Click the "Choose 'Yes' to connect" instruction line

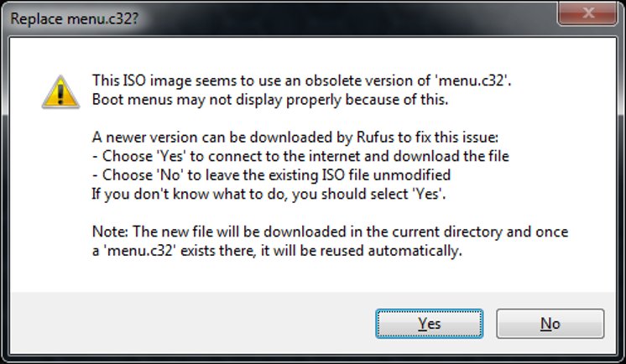300,156
